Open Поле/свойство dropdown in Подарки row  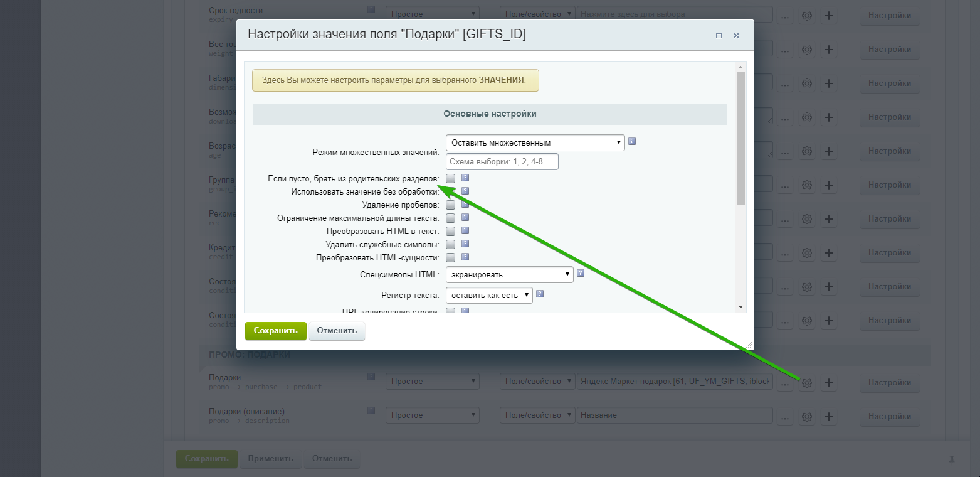coord(537,382)
